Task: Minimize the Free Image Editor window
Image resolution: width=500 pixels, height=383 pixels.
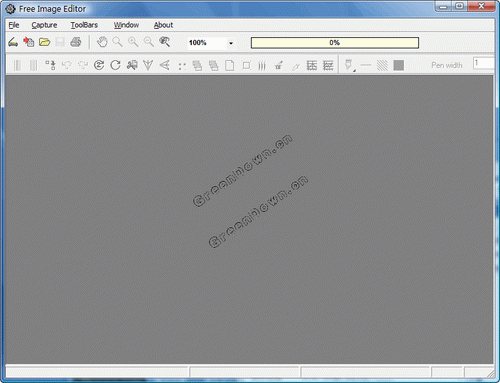Action: 443,6
